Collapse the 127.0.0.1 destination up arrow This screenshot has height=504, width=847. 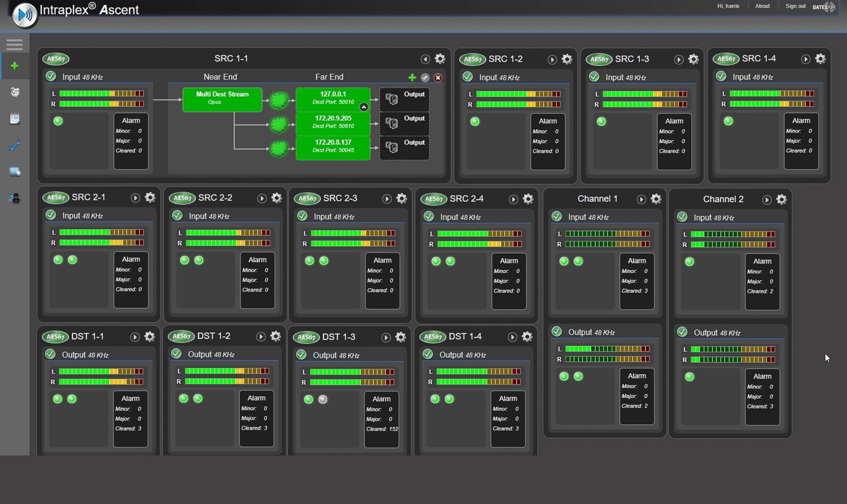tap(364, 107)
